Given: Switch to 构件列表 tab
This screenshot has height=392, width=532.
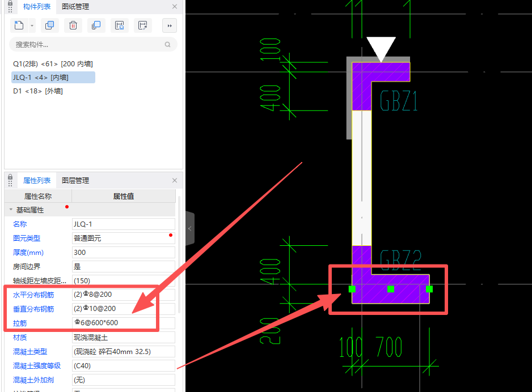Looking at the screenshot, I should point(37,6).
